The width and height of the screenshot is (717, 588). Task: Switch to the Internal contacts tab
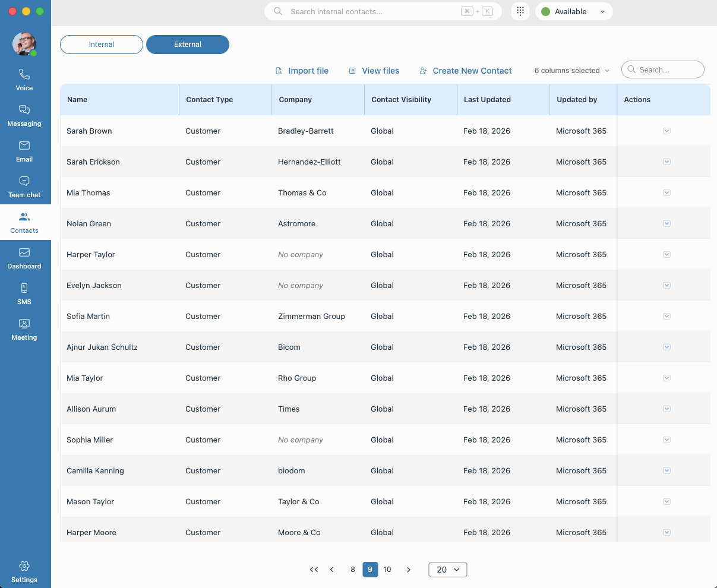point(101,45)
